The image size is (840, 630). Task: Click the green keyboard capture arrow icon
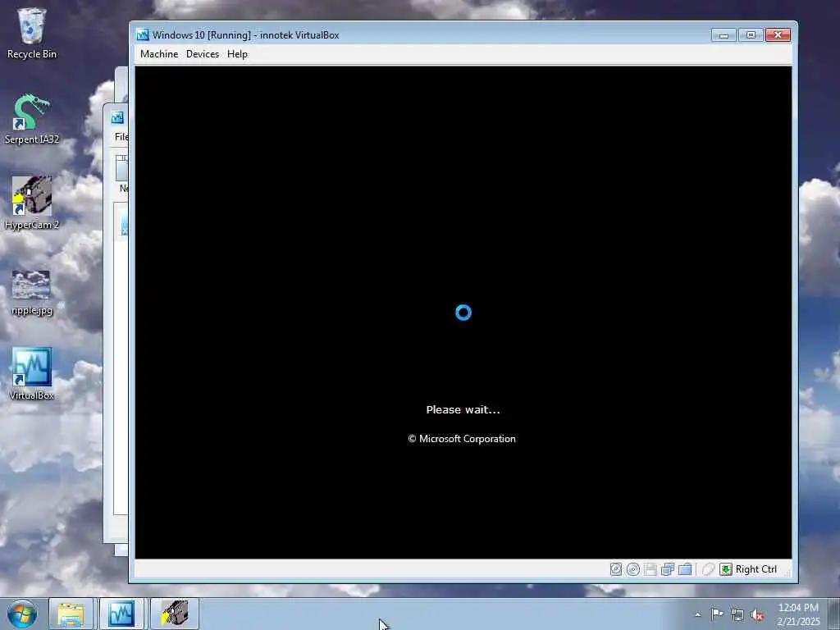(726, 569)
